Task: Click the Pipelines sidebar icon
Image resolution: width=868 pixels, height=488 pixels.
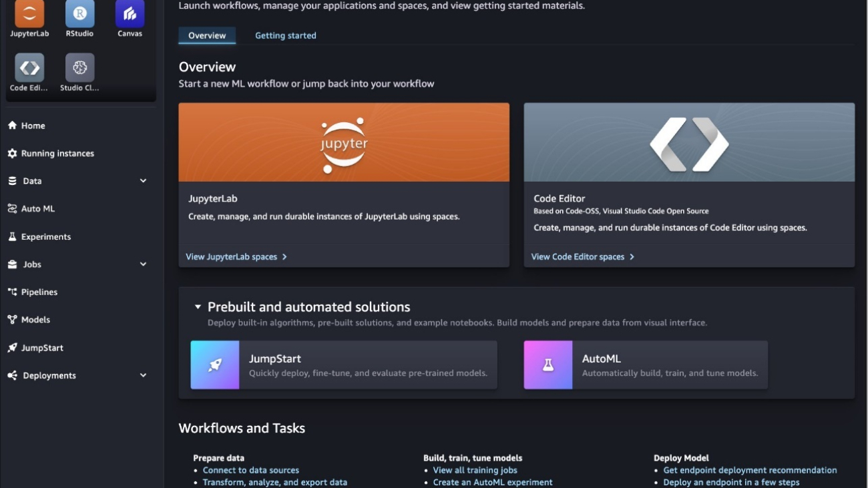Action: point(12,292)
